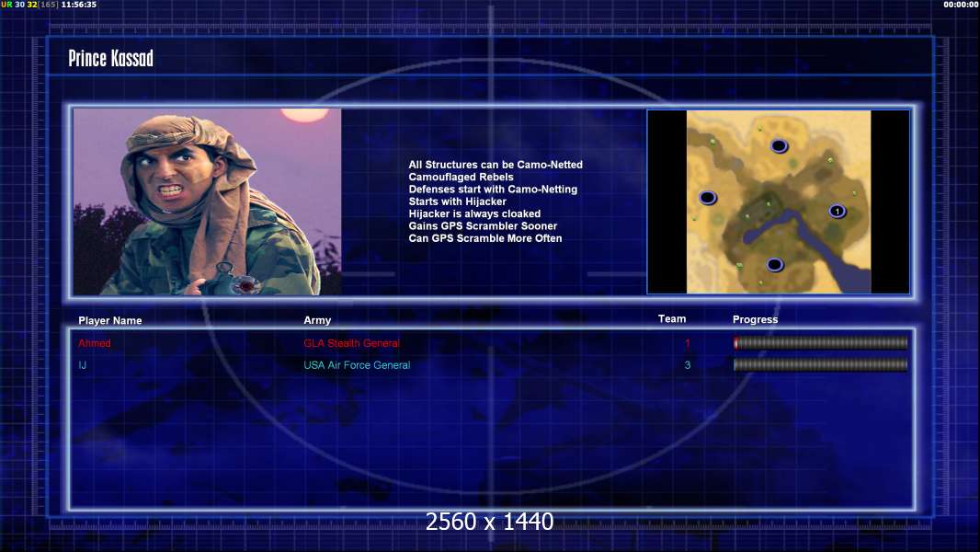This screenshot has height=552, width=980.
Task: Click 'Defenses start with Camo-Netting' line
Action: coord(493,189)
